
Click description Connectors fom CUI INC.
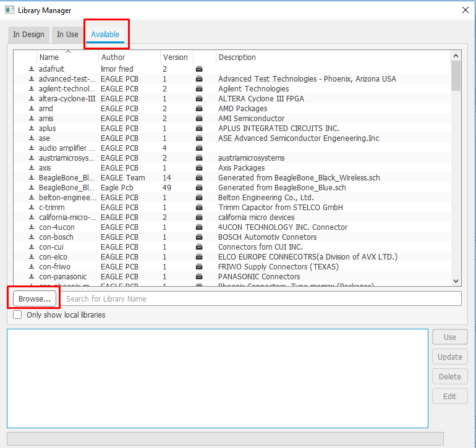260,247
